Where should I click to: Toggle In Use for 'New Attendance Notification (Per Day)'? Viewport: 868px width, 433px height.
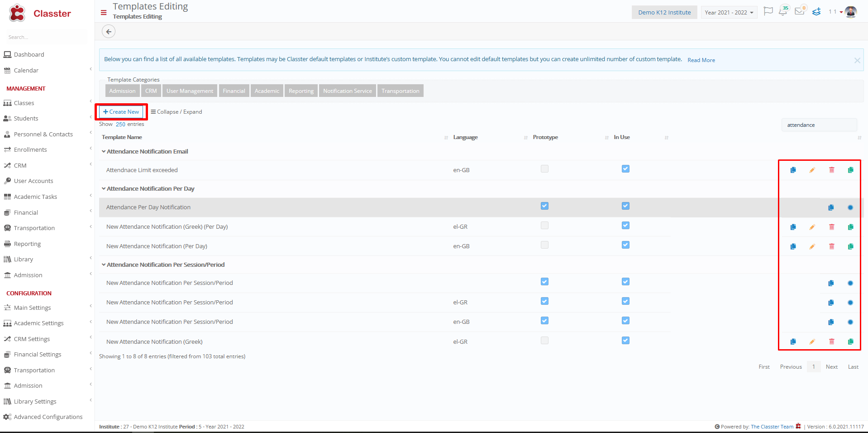point(625,245)
